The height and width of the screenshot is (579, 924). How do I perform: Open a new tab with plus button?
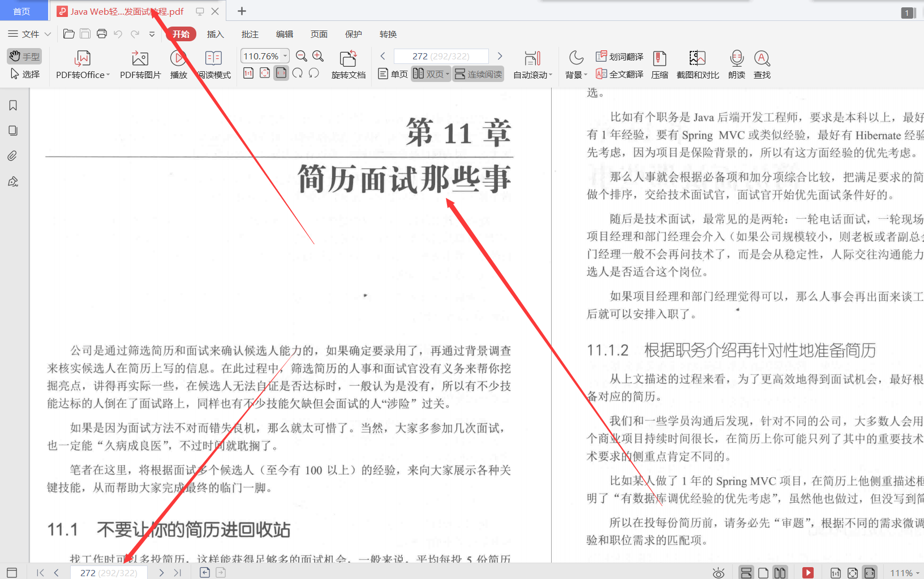242,11
